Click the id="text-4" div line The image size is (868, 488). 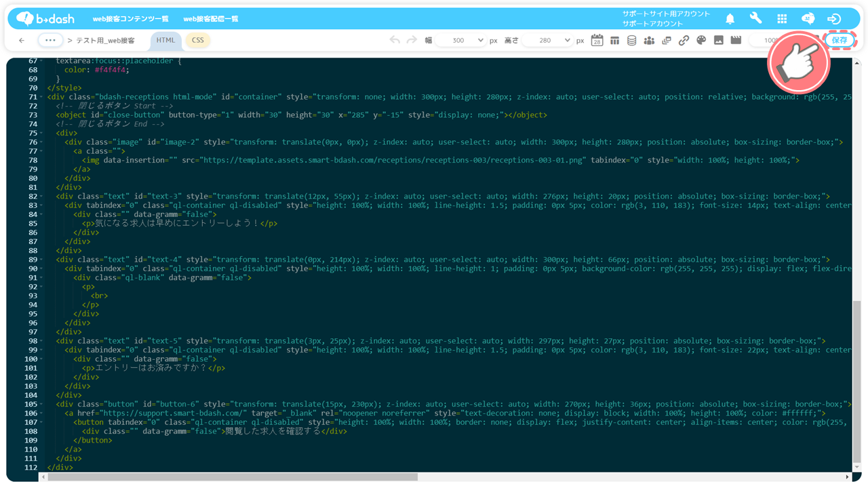[x=443, y=260]
